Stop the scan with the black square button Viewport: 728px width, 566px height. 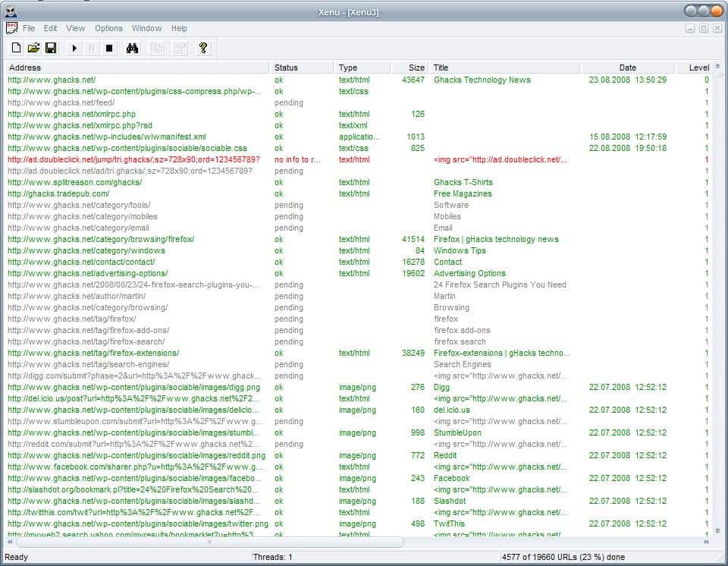[x=109, y=48]
